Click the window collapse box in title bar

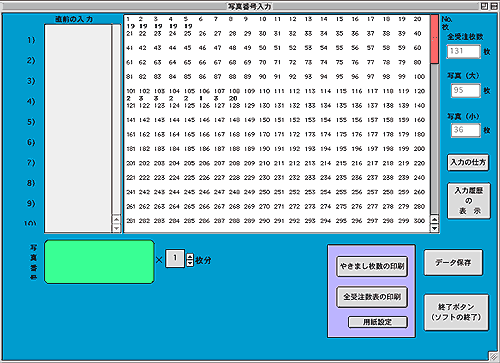(x=494, y=6)
